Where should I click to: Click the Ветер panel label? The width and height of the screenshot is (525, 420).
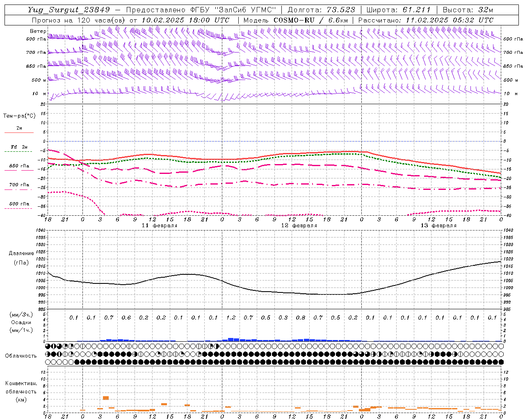(x=38, y=31)
